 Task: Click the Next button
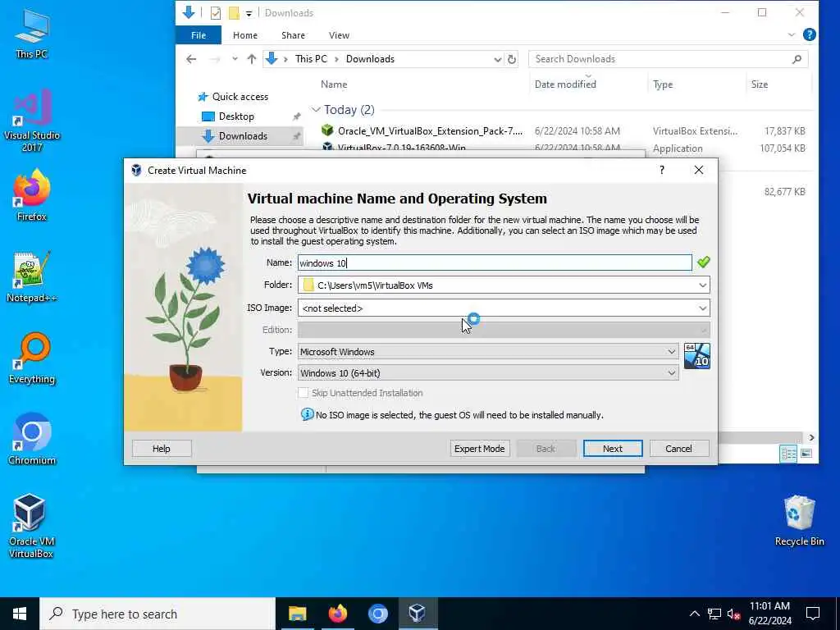pos(612,449)
